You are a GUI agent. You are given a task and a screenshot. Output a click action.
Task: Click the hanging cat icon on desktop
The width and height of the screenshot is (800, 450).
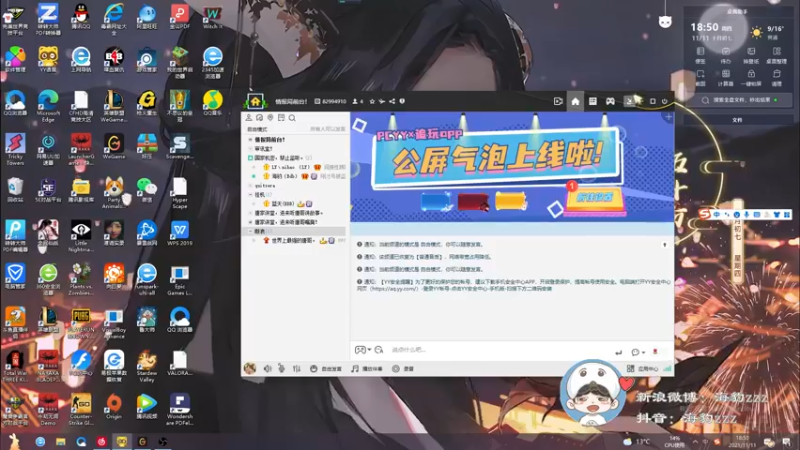pyautogui.click(x=665, y=21)
